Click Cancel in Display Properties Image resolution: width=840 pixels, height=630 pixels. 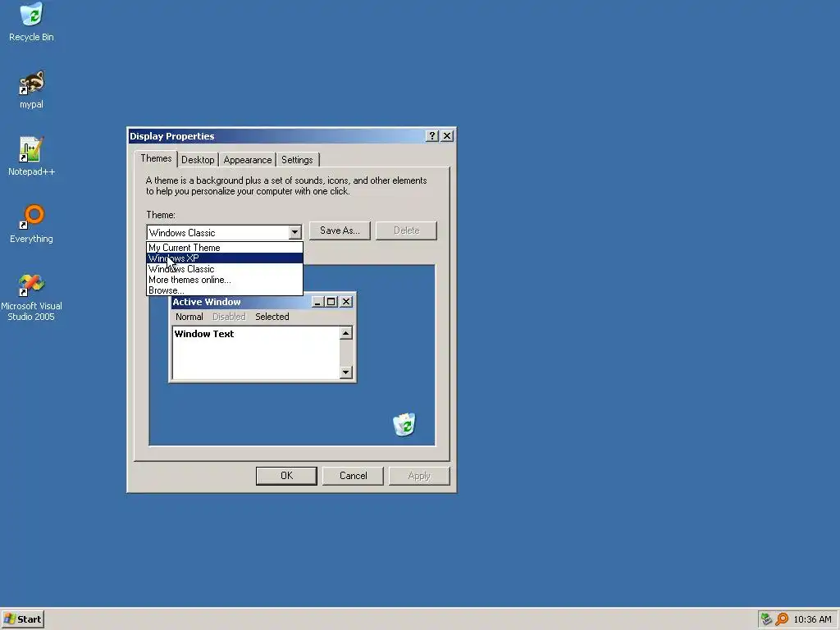coord(353,476)
